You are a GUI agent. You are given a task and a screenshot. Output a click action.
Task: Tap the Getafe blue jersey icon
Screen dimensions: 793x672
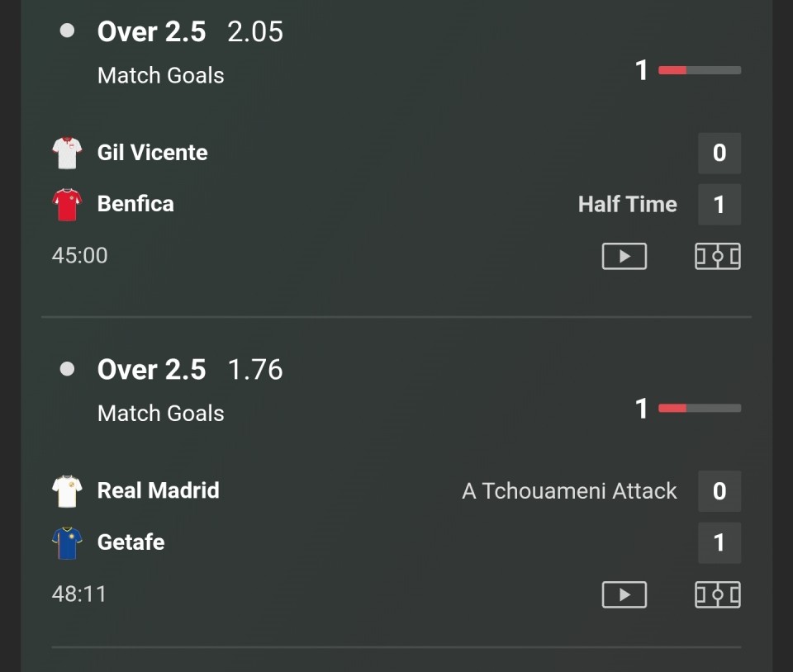pyautogui.click(x=67, y=542)
